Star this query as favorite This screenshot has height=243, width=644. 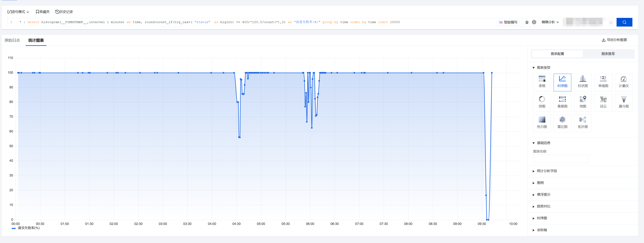point(527,22)
